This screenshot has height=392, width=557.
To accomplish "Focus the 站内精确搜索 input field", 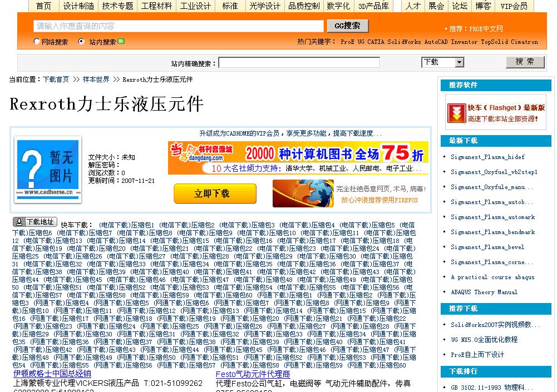I will coord(299,62).
